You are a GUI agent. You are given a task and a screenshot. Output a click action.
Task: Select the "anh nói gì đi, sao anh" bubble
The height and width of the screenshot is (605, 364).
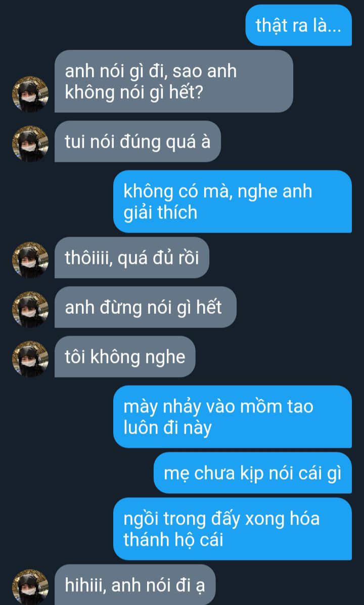(174, 81)
